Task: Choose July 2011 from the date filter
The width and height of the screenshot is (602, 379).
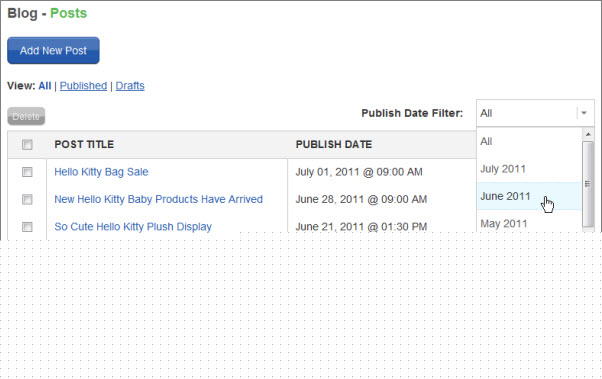Action: point(529,169)
